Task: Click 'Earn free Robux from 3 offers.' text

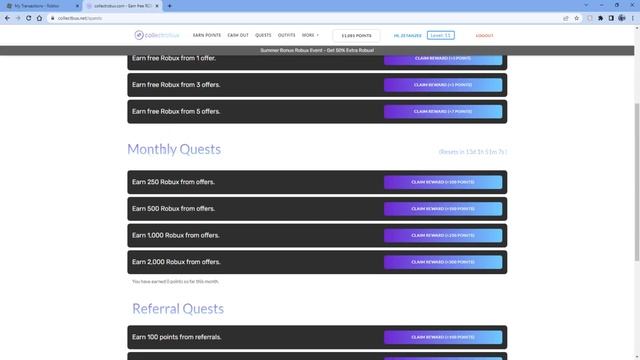Action: pyautogui.click(x=176, y=85)
